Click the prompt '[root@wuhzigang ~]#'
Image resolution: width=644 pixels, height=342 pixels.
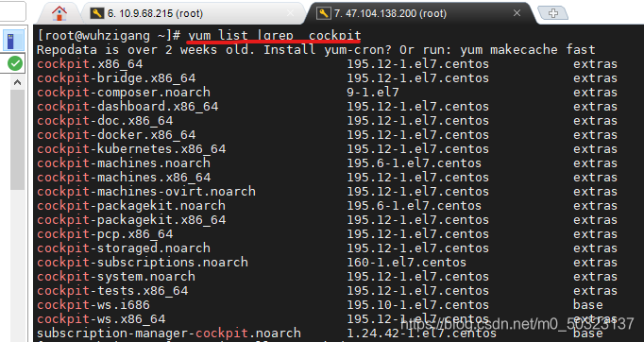coord(109,36)
